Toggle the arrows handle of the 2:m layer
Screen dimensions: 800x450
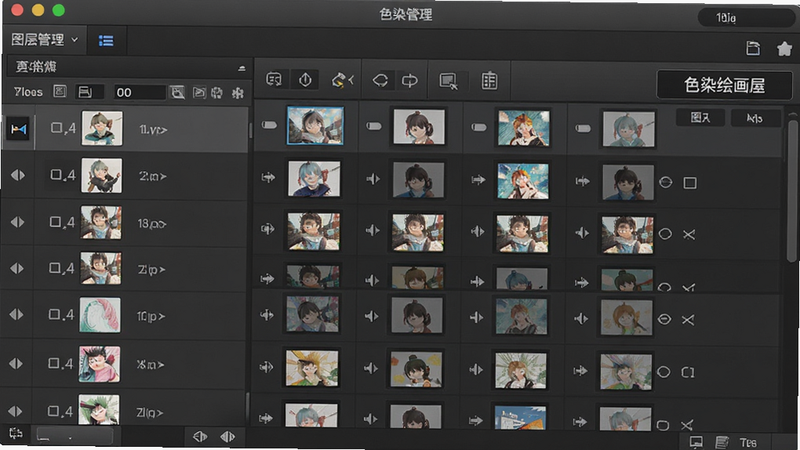[17, 175]
